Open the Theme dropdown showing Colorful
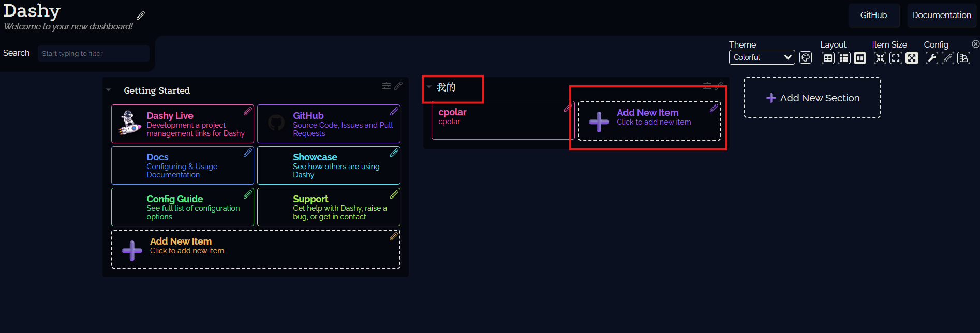The image size is (980, 333). 762,57
